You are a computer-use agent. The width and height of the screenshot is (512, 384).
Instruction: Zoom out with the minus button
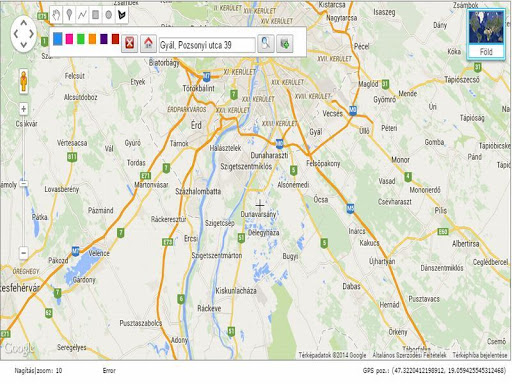tap(23, 253)
